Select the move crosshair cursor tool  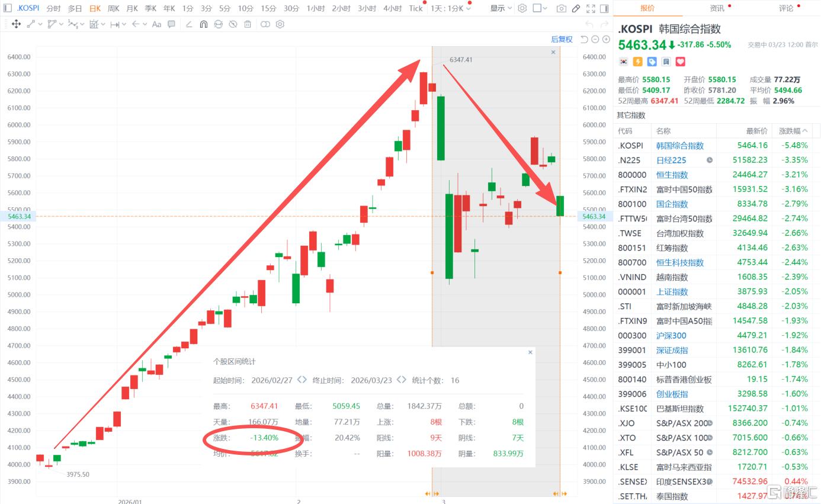click(x=16, y=24)
